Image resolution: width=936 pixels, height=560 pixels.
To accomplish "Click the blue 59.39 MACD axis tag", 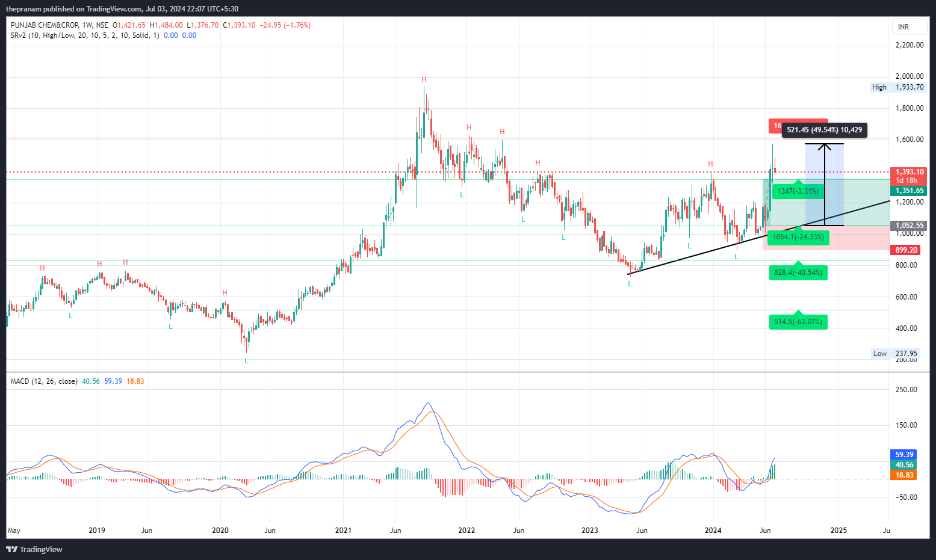I will [904, 455].
